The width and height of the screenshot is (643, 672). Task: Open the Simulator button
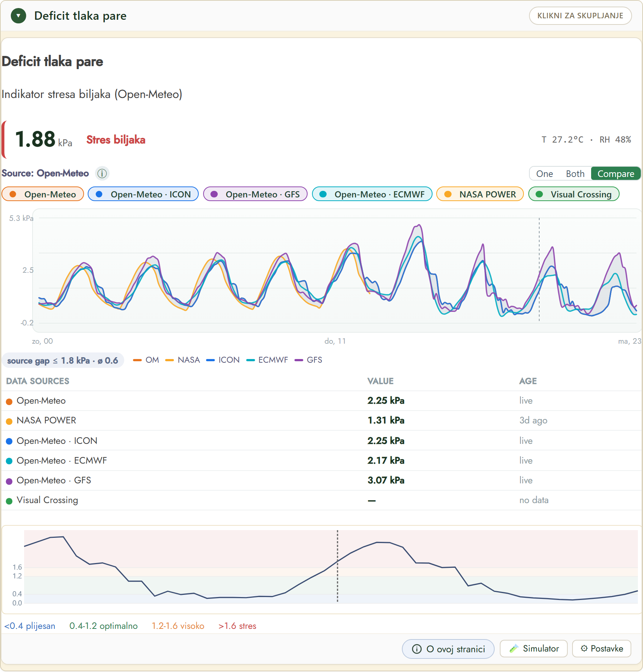(x=533, y=649)
